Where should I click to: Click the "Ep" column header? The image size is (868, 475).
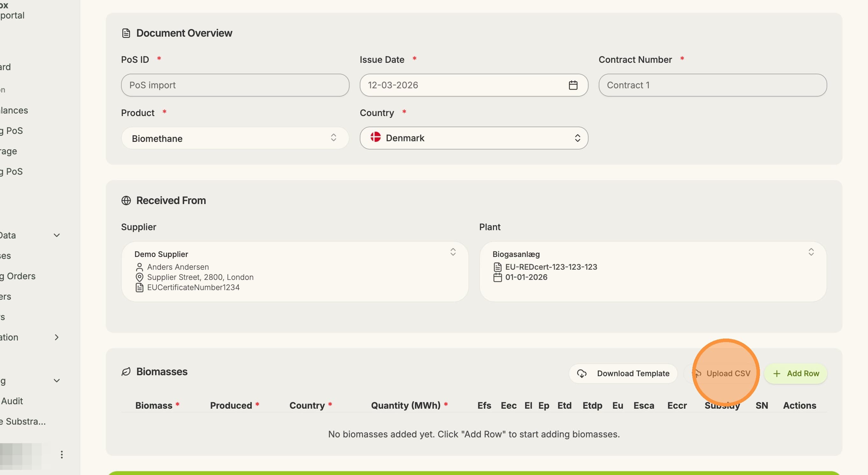point(544,406)
